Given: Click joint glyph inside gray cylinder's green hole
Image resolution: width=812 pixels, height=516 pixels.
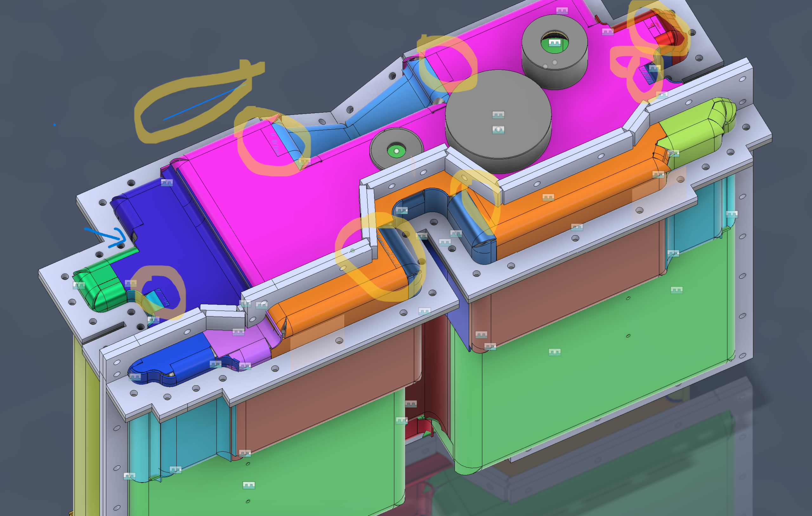Looking at the screenshot, I should pos(555,43).
